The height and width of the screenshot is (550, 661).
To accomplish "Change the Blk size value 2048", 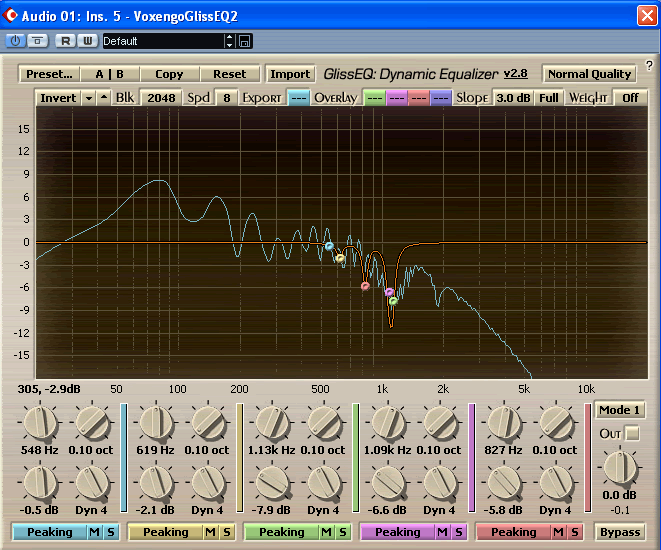I will point(161,98).
